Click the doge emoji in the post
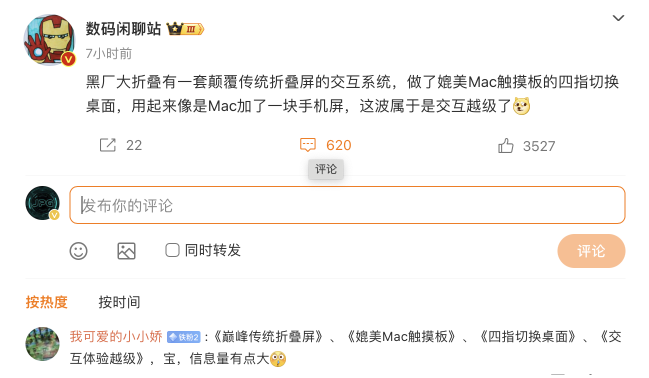Screen dimensions: 649x378 (x=521, y=106)
